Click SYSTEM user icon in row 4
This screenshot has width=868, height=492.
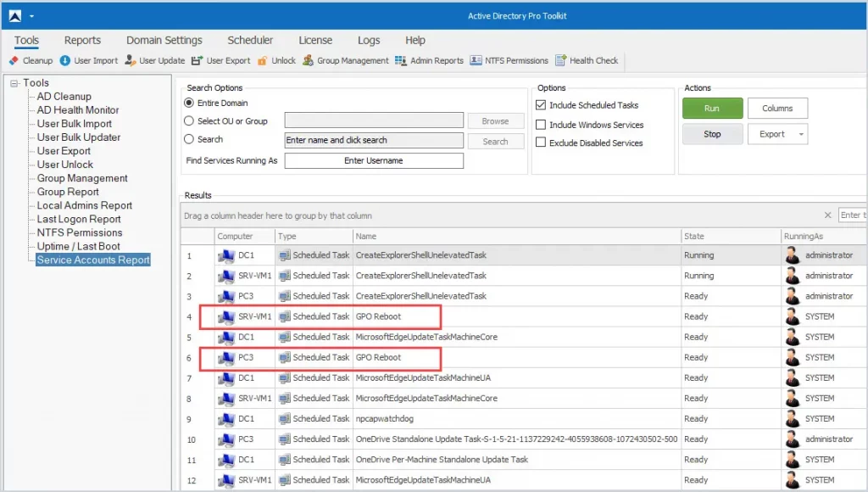pyautogui.click(x=793, y=317)
